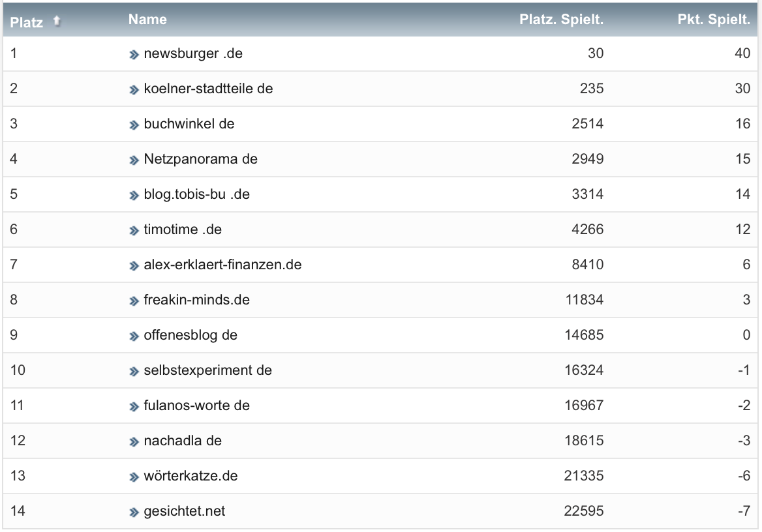Open the newsburger .de link
This screenshot has height=532, width=762.
[193, 53]
